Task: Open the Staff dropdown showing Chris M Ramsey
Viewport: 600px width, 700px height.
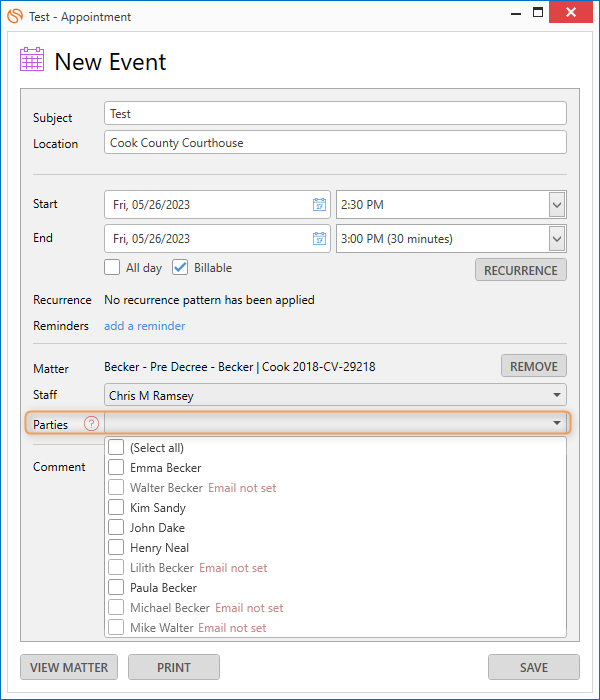Action: pyautogui.click(x=335, y=395)
